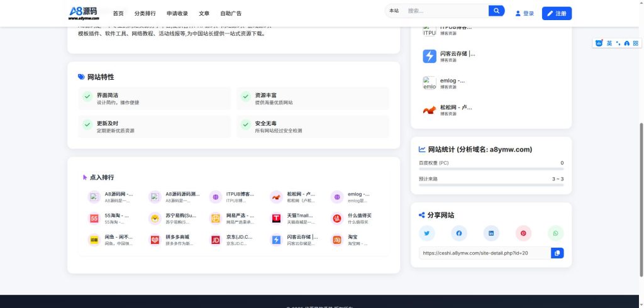Image resolution: width=644 pixels, height=308 pixels.
Task: Open the IME toolbar grid menu icon
Action: pyautogui.click(x=635, y=43)
